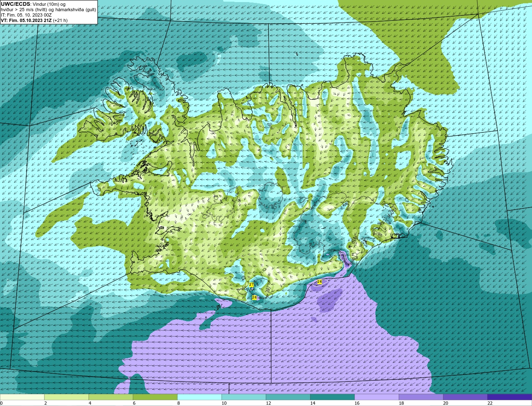
Task: Click the dark indigo legend swatch above 22
Action: pos(510,397)
